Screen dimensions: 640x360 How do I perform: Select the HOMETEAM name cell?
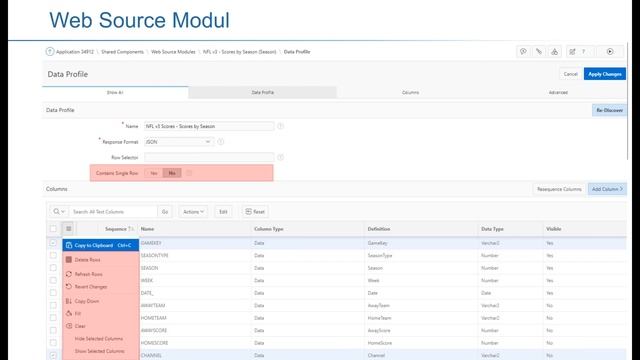click(195, 318)
